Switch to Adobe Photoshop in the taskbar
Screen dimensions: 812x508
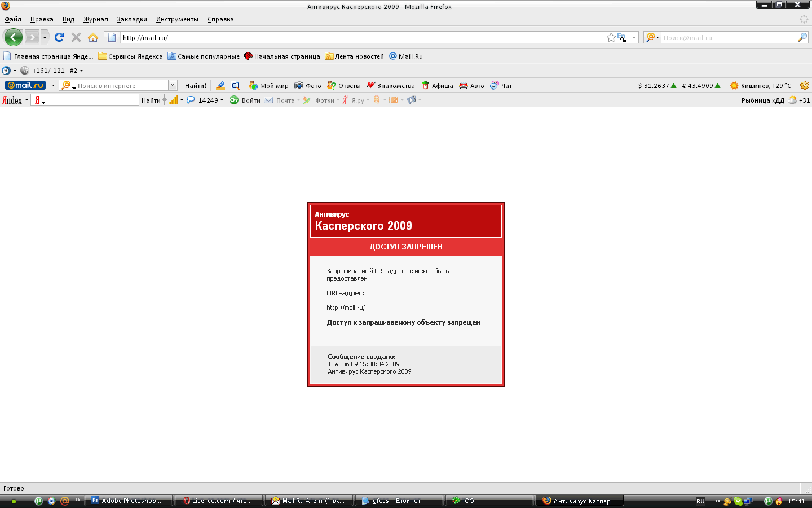coord(128,501)
